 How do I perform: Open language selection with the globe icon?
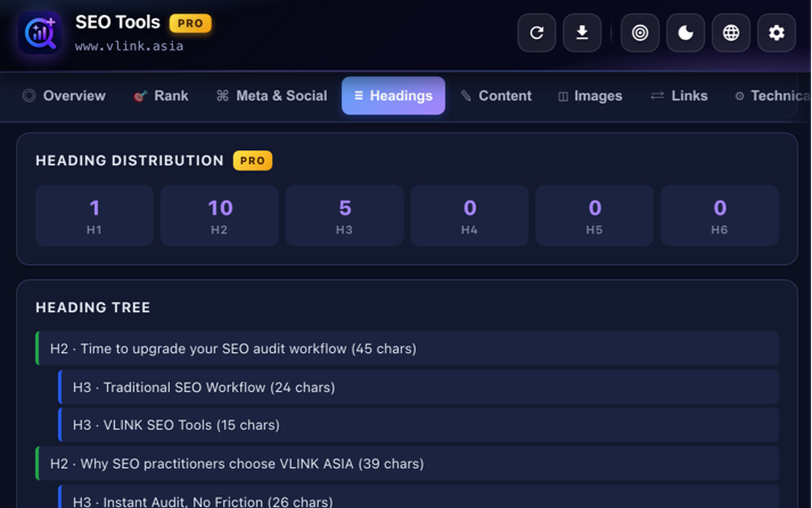[x=731, y=33]
